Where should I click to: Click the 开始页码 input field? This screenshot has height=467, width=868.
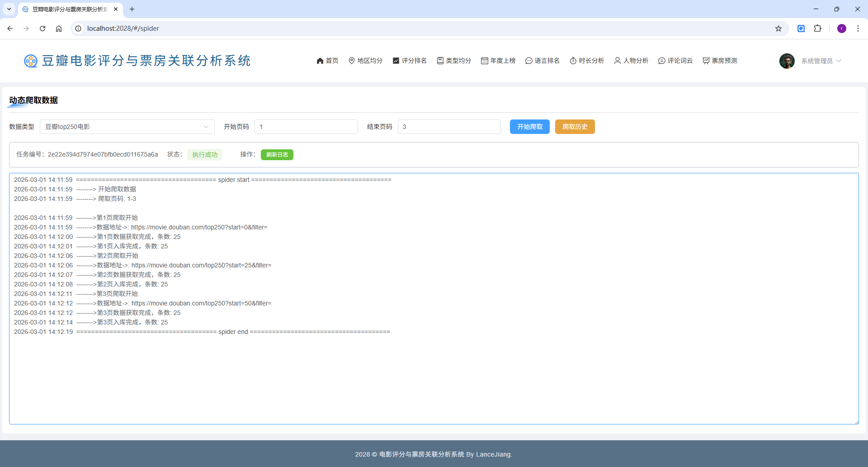(x=306, y=127)
